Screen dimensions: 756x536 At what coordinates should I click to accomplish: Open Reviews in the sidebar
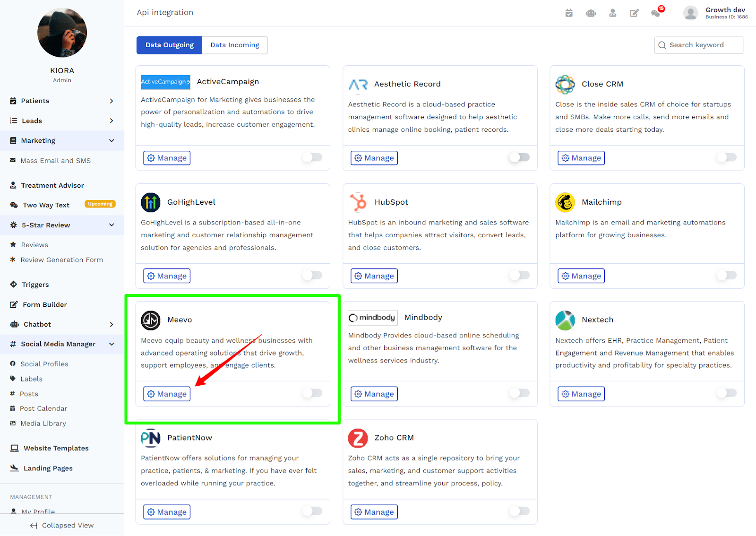34,245
